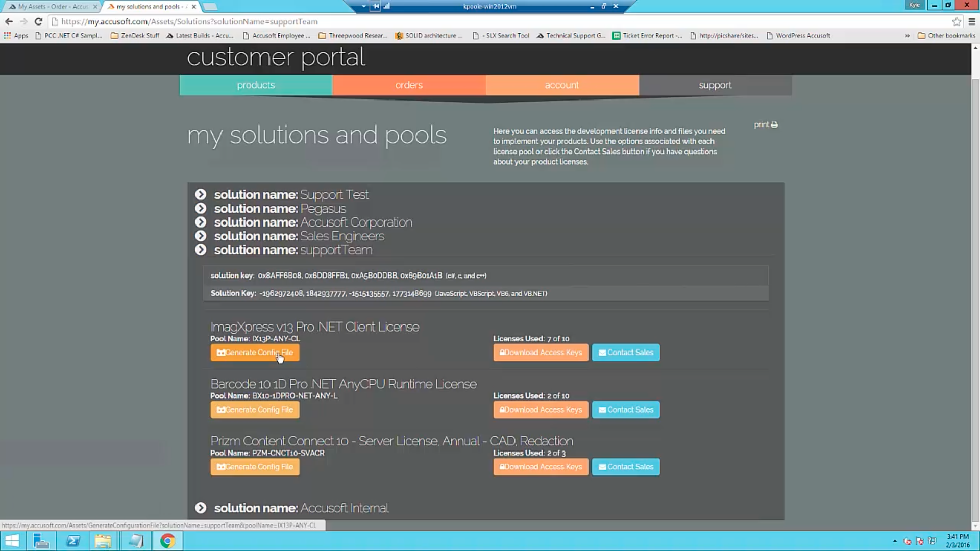Image resolution: width=980 pixels, height=551 pixels.
Task: Open Chrome from the taskbar
Action: click(x=167, y=541)
